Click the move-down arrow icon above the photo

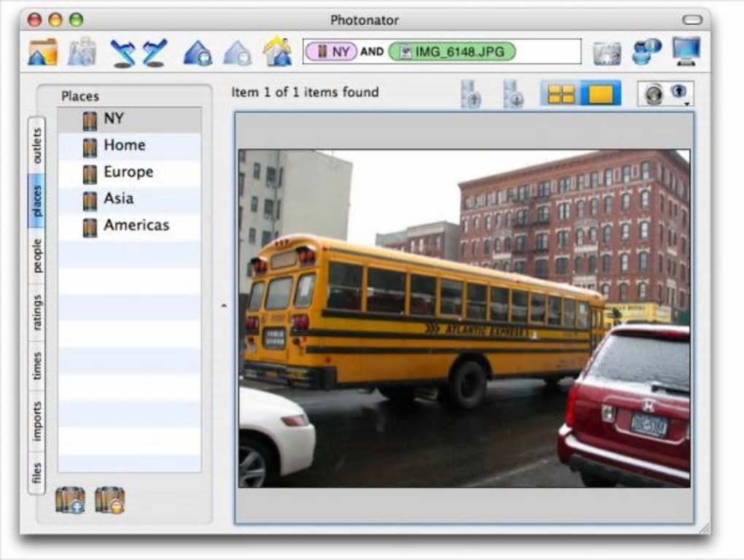(x=514, y=94)
